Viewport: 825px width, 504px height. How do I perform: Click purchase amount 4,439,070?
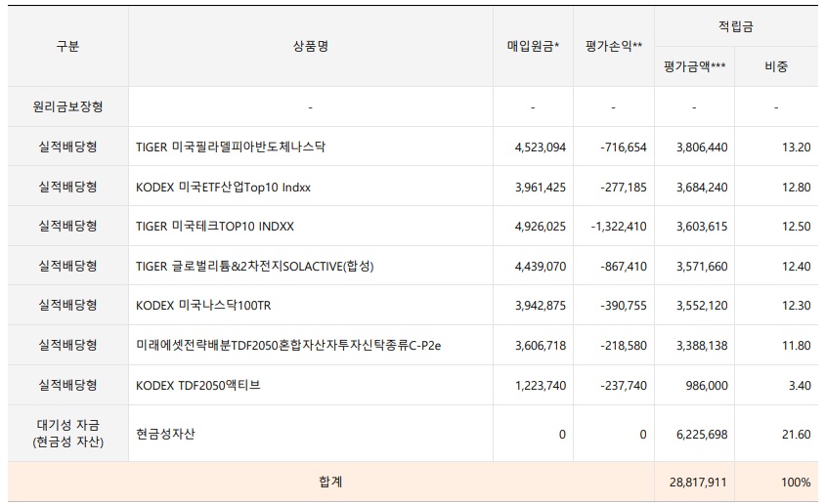point(541,267)
